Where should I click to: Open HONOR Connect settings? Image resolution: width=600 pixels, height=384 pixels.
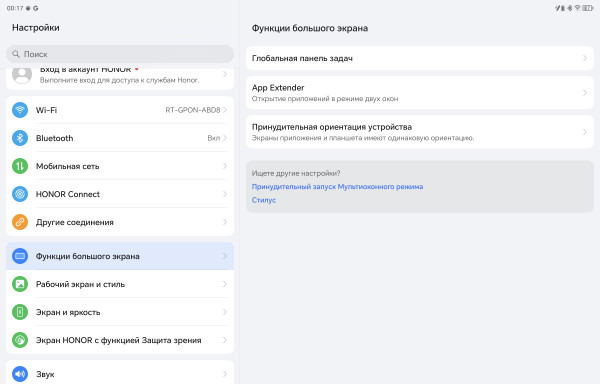120,194
